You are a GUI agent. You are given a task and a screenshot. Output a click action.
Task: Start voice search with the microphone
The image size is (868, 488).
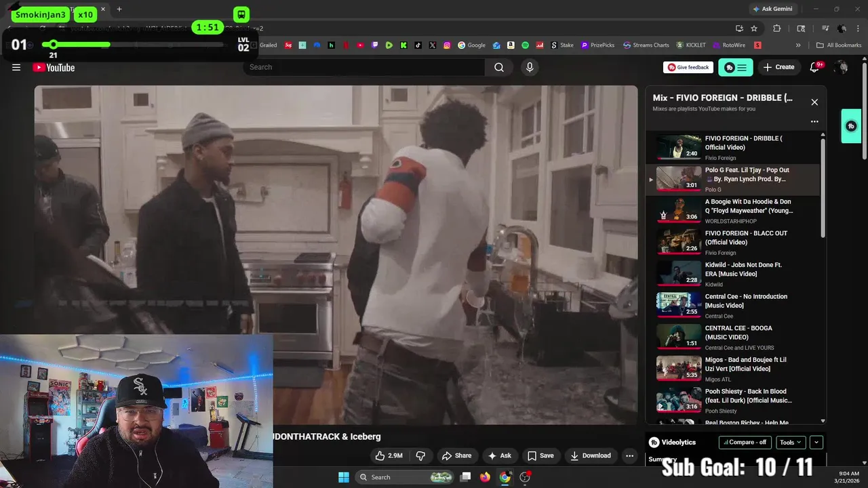530,67
